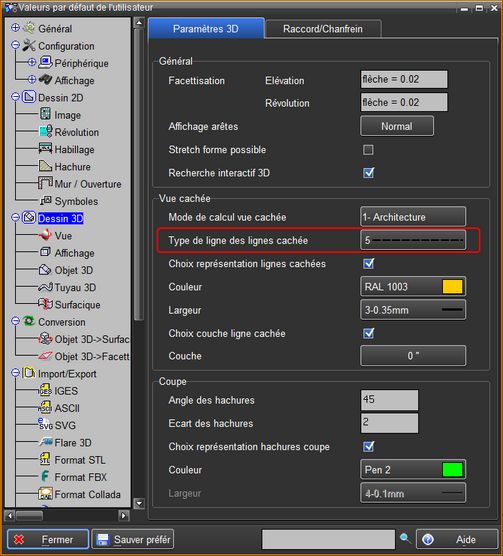Image resolution: width=503 pixels, height=556 pixels.
Task: Enable Stretch forme possible checkbox
Action: point(368,150)
